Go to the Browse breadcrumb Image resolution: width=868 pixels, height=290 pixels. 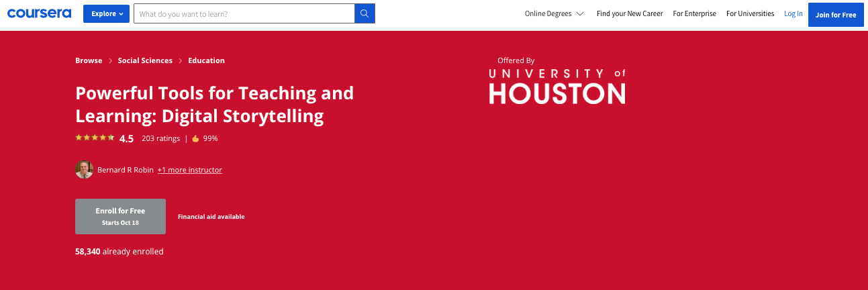(x=89, y=60)
